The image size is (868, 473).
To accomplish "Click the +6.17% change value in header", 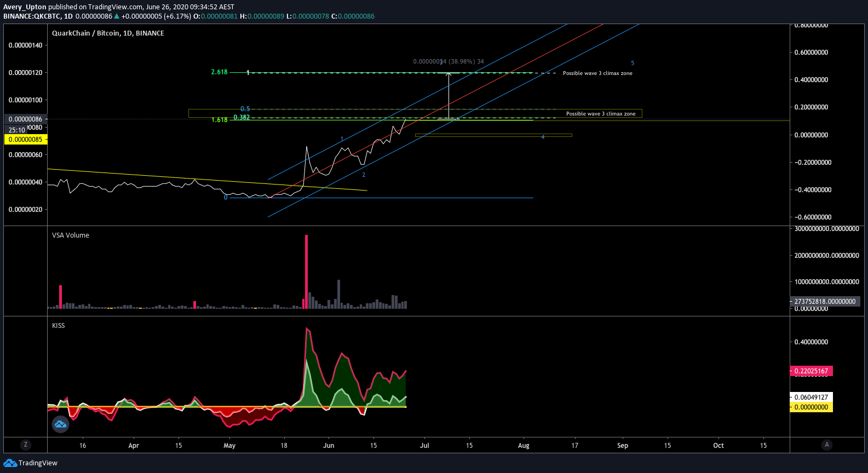I will [178, 16].
